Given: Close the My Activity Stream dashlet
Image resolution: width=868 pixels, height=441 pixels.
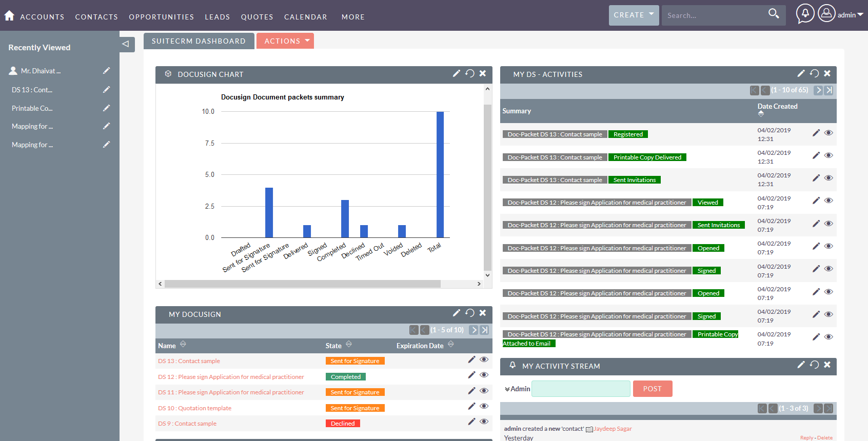Looking at the screenshot, I should click(x=827, y=365).
